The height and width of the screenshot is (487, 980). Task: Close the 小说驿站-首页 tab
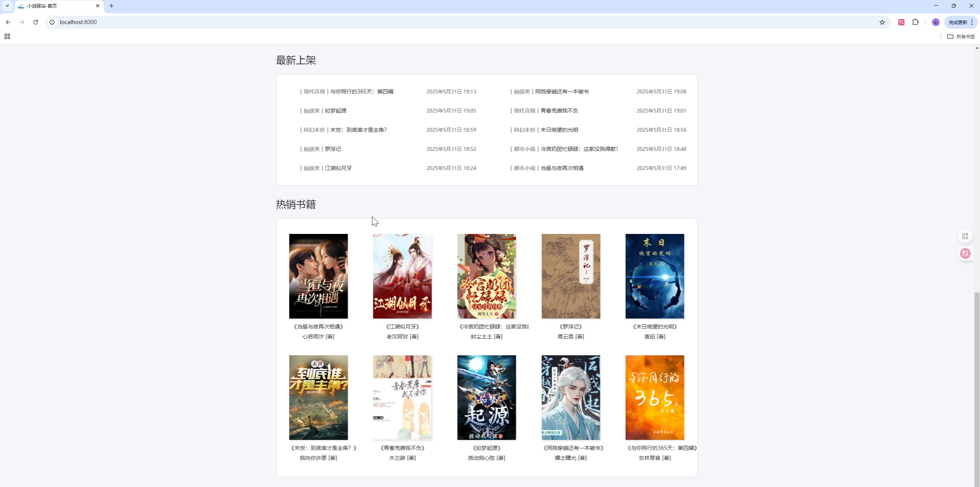[98, 6]
